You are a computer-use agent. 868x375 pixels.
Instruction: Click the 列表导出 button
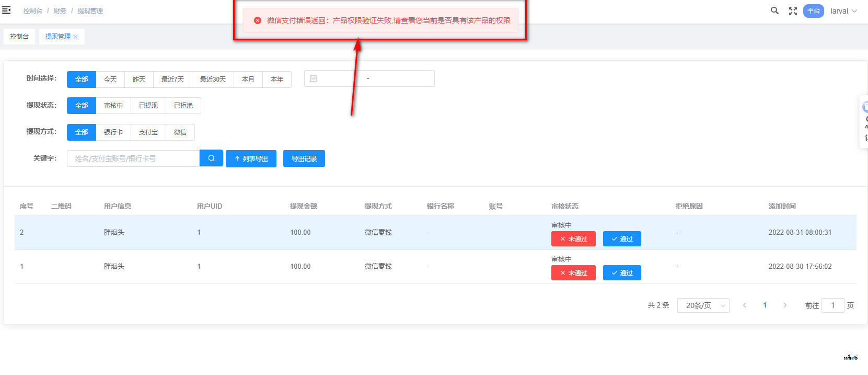[x=251, y=158]
